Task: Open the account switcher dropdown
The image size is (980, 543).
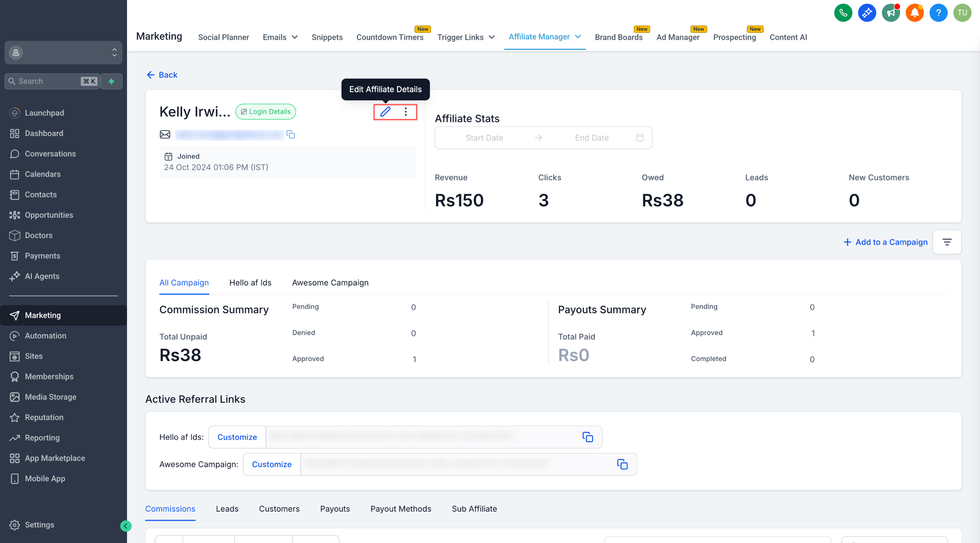Action: [63, 53]
